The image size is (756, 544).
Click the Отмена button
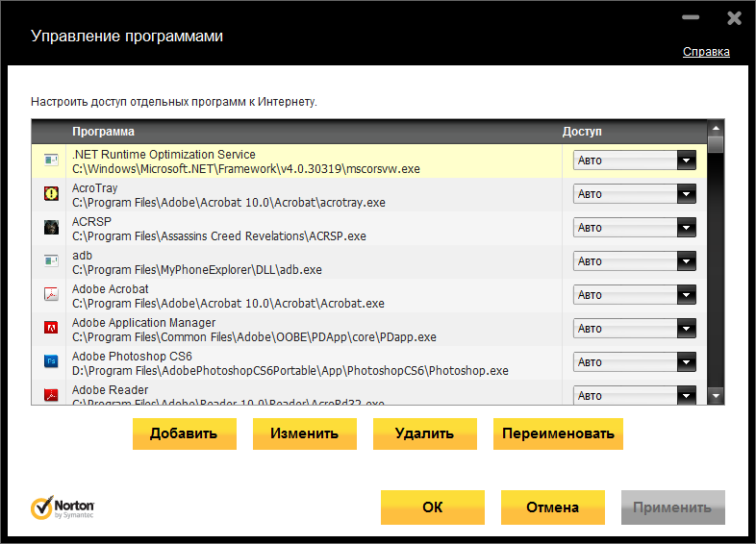(x=552, y=507)
